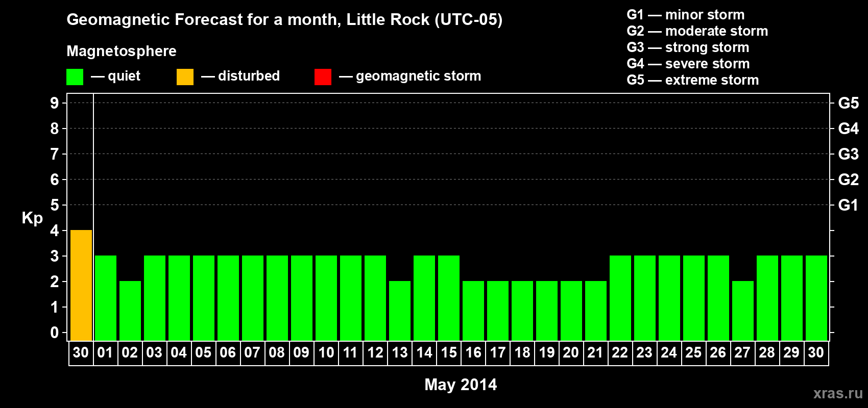This screenshot has height=408, width=868.
Task: Click the G2 label on right axis
Action: [849, 180]
